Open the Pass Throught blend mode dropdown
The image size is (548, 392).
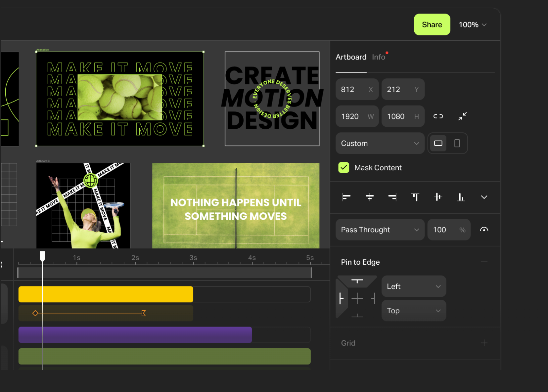click(380, 230)
